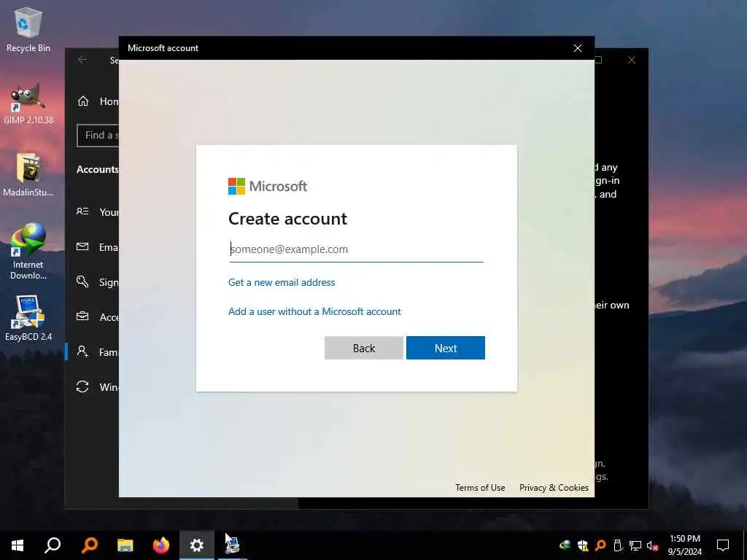
Task: Click the muted volume tray icon
Action: point(652,545)
